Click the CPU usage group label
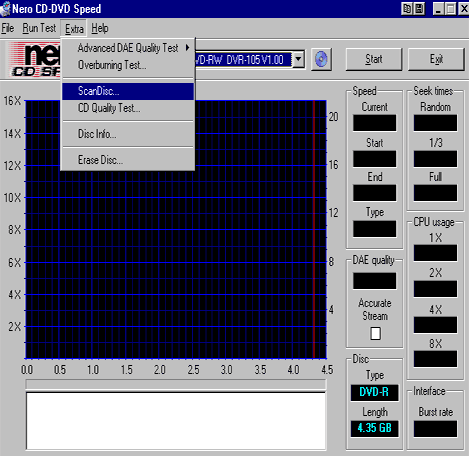469x456 pixels. (x=434, y=222)
